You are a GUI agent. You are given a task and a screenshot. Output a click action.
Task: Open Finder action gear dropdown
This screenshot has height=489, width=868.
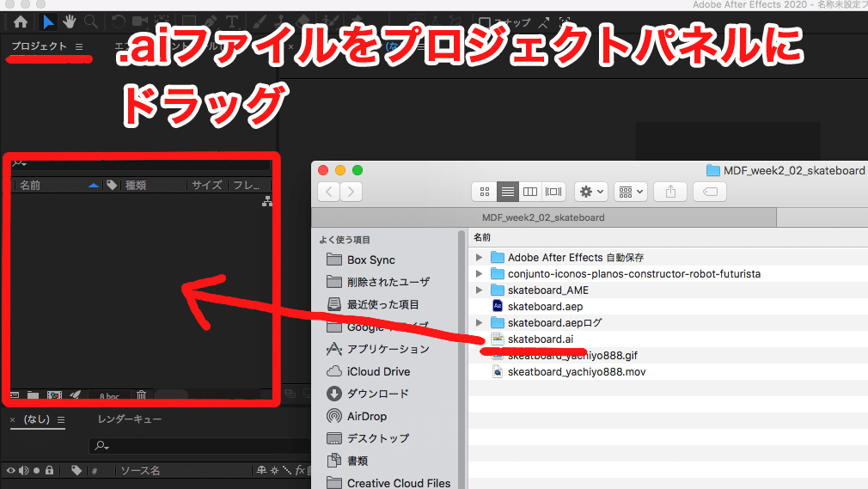click(x=591, y=192)
